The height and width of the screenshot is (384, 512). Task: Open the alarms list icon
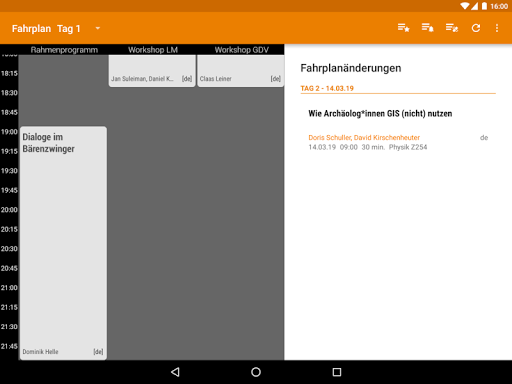coord(427,28)
